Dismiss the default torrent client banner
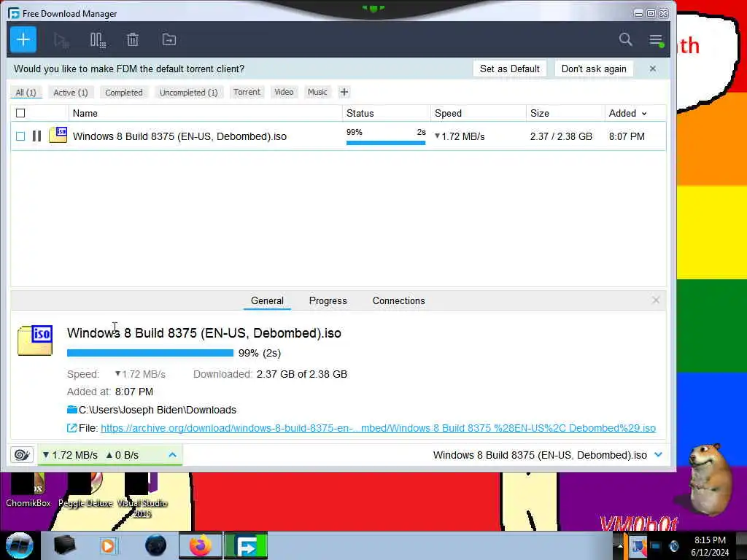Screen dimensions: 747x560 [653, 69]
